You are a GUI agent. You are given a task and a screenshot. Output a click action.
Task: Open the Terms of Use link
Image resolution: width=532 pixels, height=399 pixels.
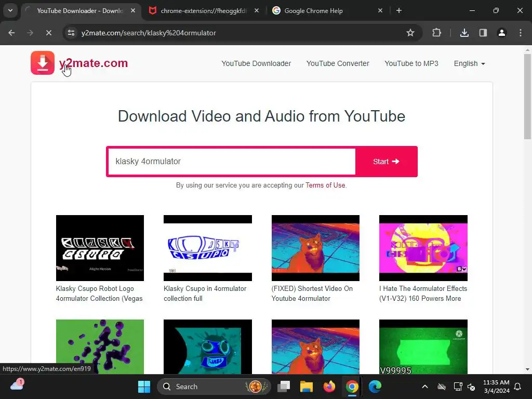(325, 185)
